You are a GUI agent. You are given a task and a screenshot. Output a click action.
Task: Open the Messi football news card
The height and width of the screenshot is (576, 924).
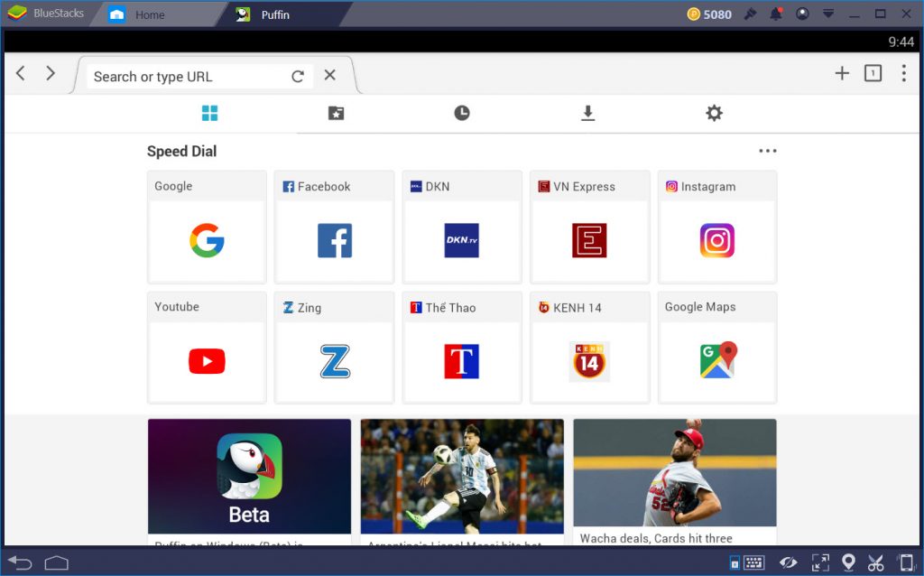(x=462, y=482)
